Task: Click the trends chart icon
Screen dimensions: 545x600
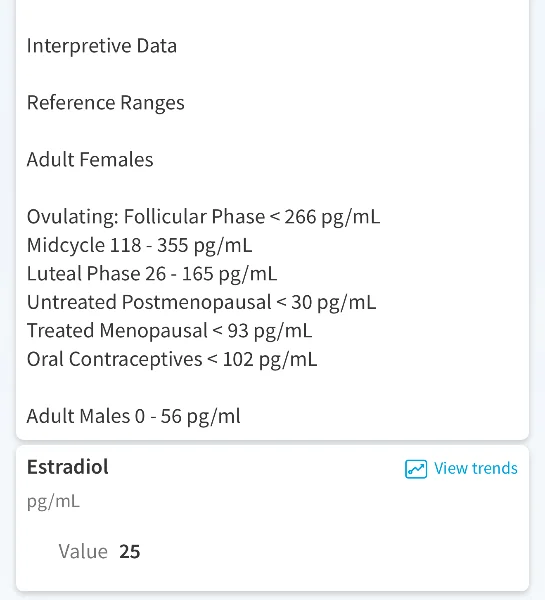Action: point(416,469)
